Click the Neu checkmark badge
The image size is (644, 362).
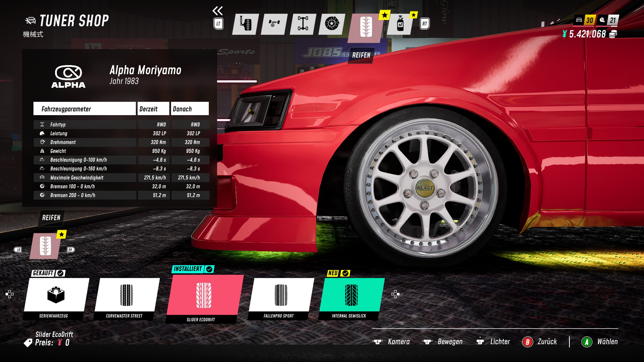346,273
